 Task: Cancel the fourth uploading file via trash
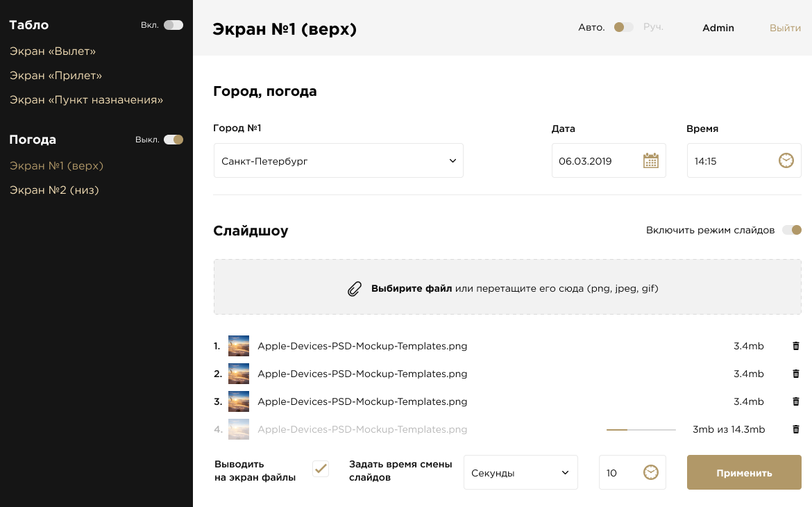[796, 429]
